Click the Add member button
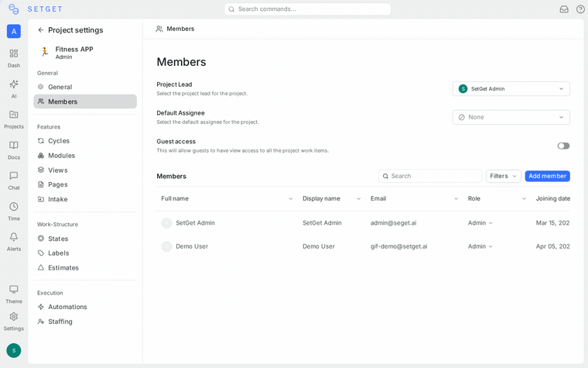Image resolution: width=588 pixels, height=368 pixels. point(547,176)
